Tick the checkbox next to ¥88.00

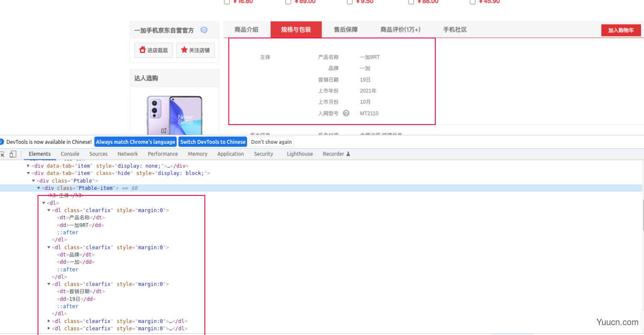pyautogui.click(x=411, y=2)
